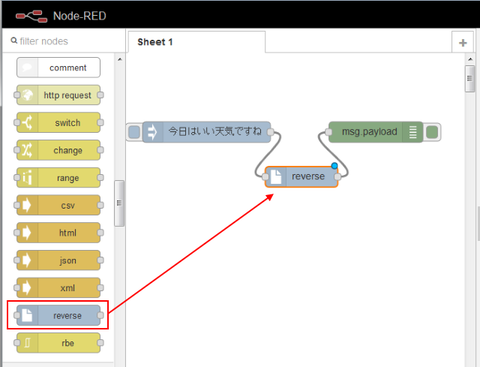Click the inject node's output port

271,132
